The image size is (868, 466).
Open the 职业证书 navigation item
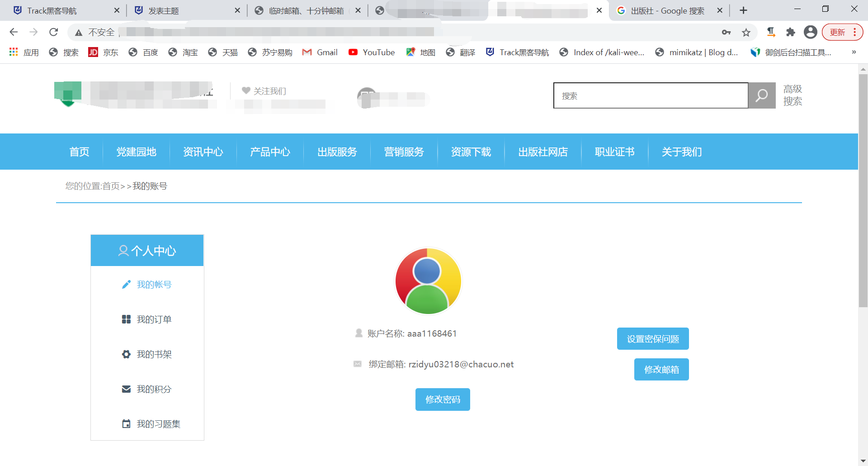615,152
